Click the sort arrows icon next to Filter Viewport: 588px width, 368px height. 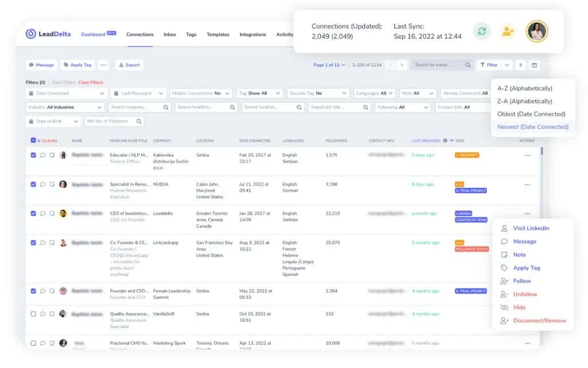pyautogui.click(x=520, y=65)
